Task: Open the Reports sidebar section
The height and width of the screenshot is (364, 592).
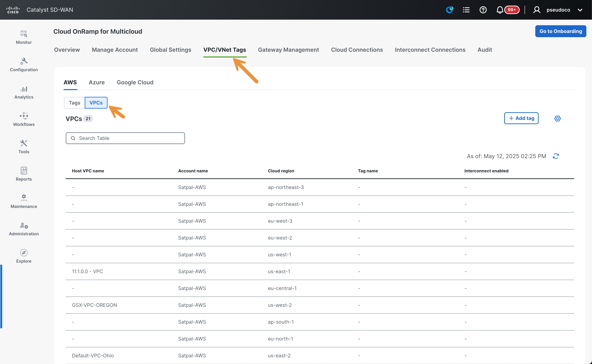Action: [24, 174]
